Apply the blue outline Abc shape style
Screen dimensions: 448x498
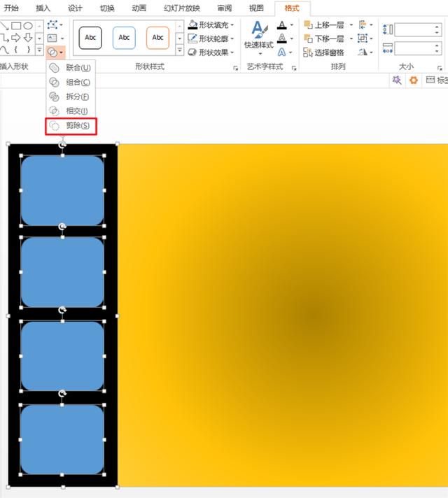point(124,38)
